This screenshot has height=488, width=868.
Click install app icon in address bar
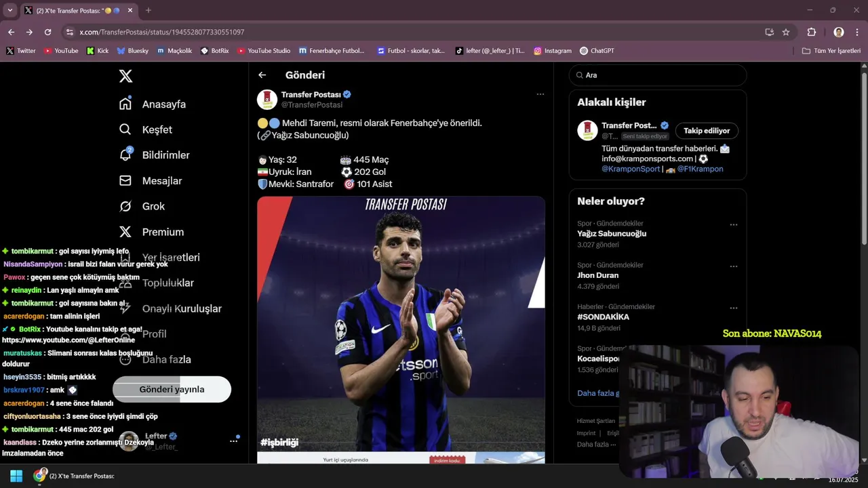point(769,32)
